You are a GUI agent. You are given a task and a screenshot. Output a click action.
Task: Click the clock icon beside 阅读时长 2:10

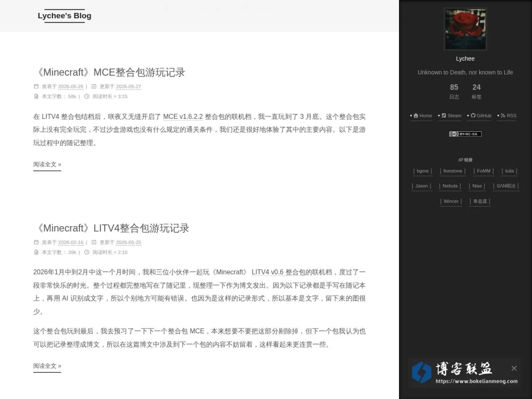(87, 252)
